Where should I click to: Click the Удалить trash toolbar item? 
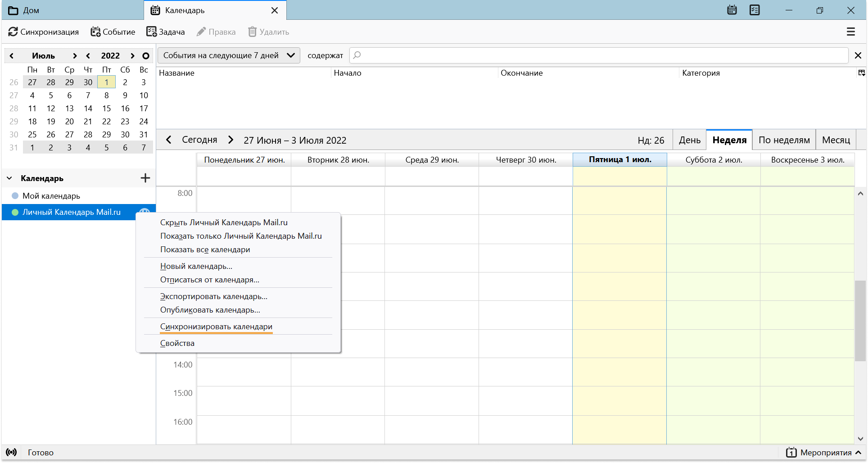(269, 32)
